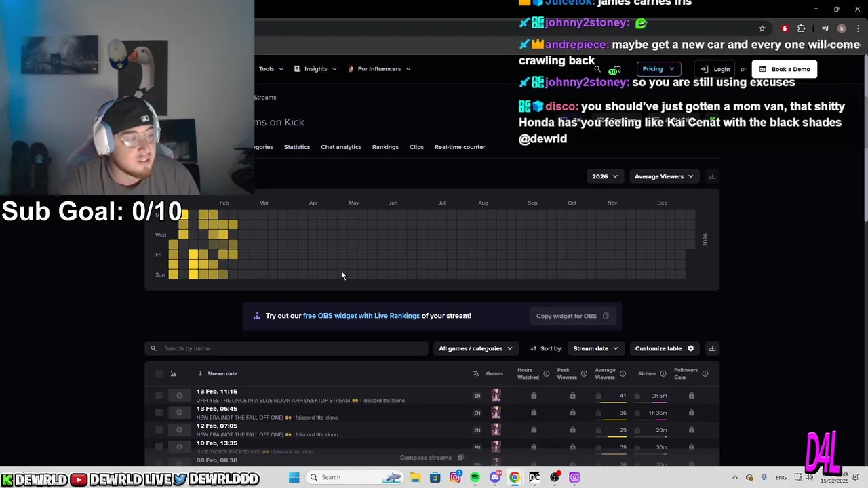Open the Average Viewers metric dropdown
The height and width of the screenshot is (488, 868).
tap(664, 176)
